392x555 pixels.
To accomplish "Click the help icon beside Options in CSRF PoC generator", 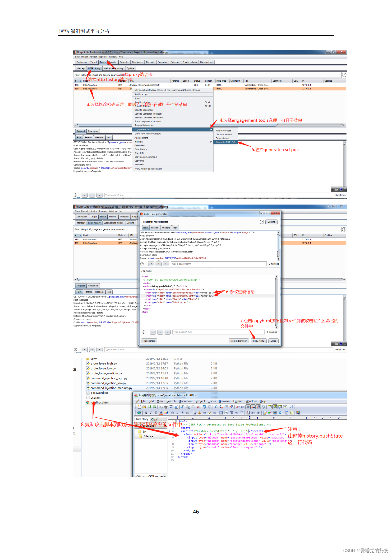I will 262,222.
